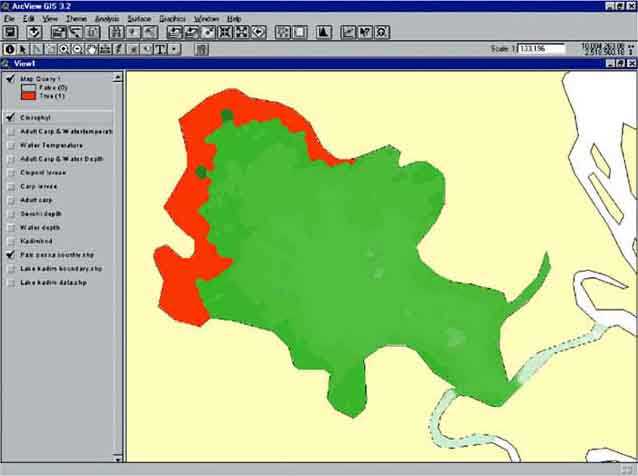
Task: Toggle the Adult carp theme checkbox
Action: click(11, 200)
